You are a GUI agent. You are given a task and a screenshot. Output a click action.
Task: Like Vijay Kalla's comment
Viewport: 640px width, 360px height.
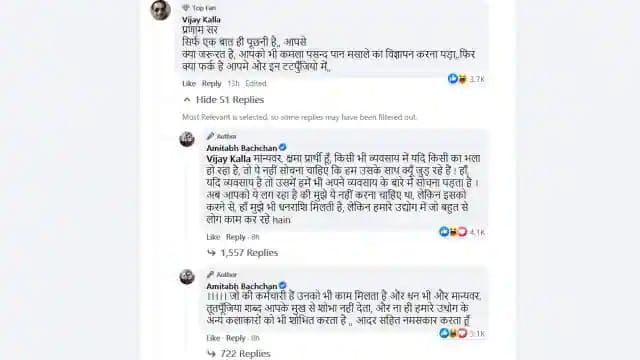point(189,83)
